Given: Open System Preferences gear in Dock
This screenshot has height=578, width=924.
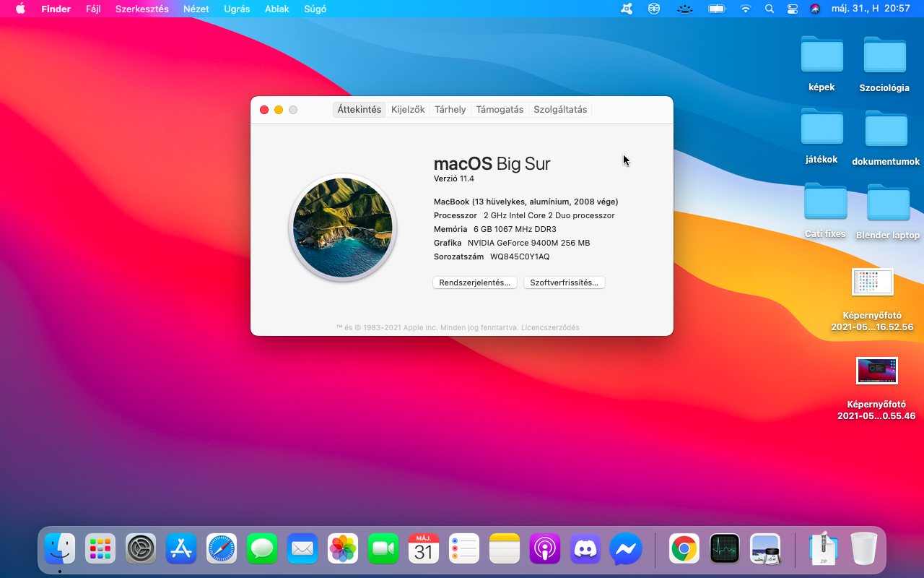Looking at the screenshot, I should (141, 549).
